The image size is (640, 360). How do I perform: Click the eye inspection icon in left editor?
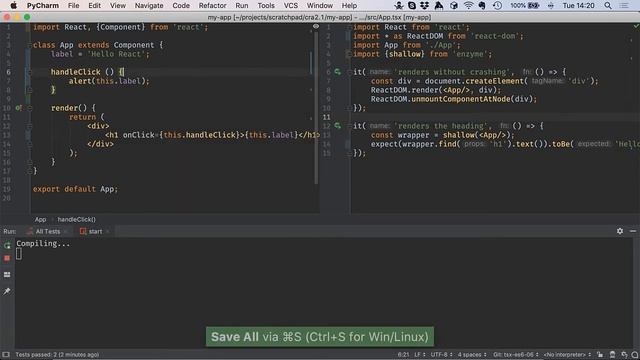tap(316, 27)
